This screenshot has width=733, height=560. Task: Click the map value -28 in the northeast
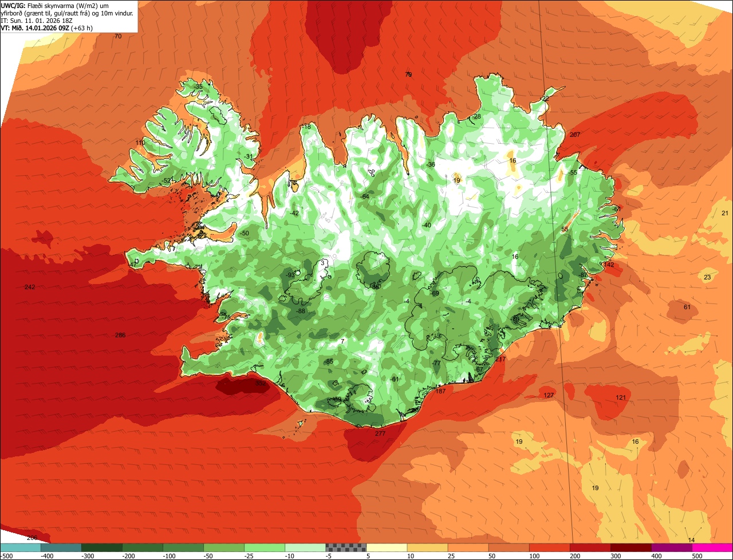coord(476,116)
